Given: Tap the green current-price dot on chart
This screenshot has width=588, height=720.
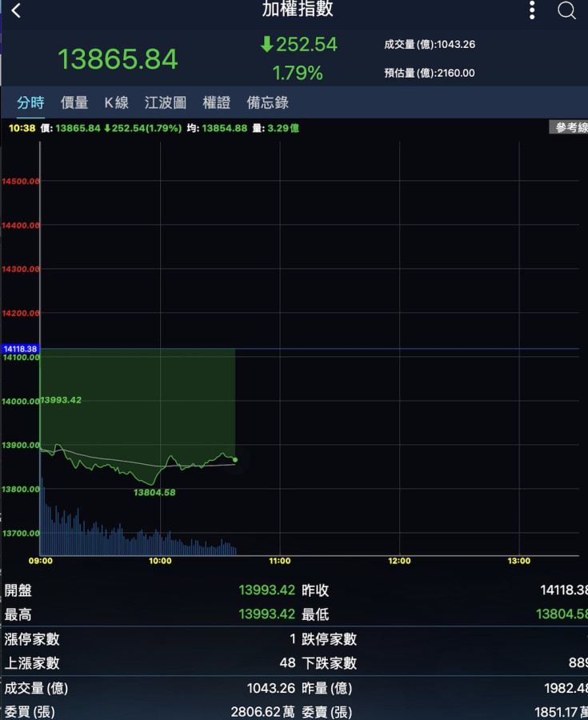Looking at the screenshot, I should [x=235, y=460].
